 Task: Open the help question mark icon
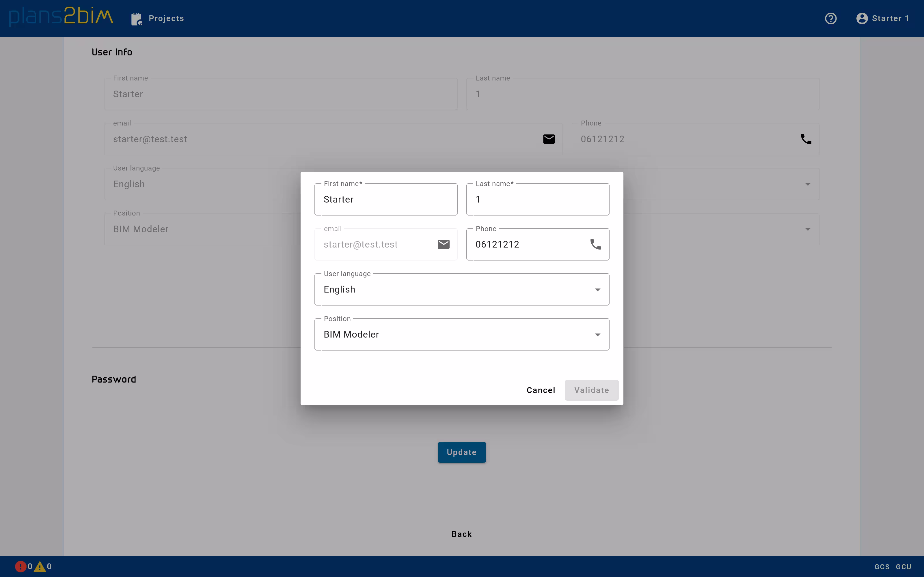[831, 18]
